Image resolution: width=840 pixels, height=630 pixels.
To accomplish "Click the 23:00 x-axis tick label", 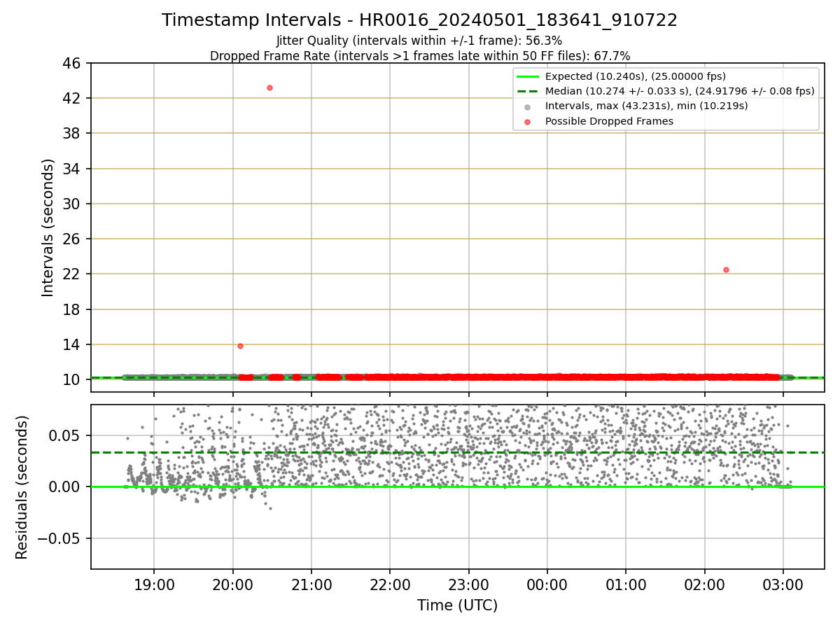I will pos(468,584).
